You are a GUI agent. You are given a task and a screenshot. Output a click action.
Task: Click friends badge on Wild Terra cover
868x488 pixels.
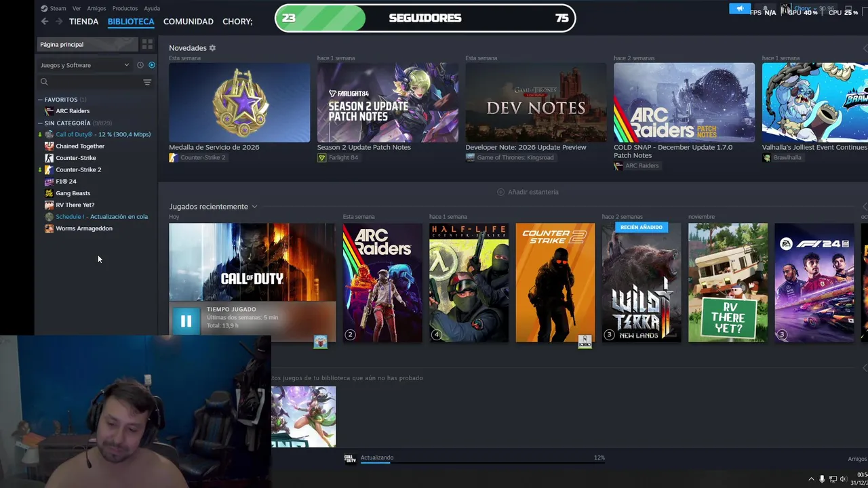coord(610,335)
